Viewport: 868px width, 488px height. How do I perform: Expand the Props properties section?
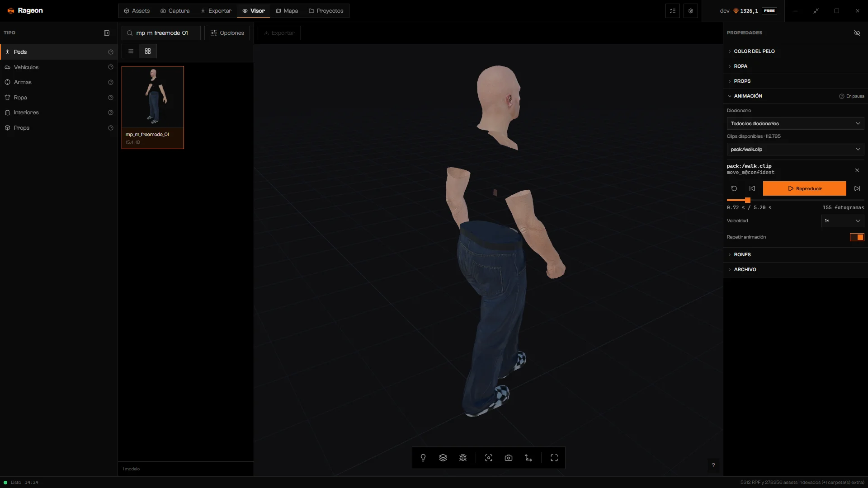(795, 81)
